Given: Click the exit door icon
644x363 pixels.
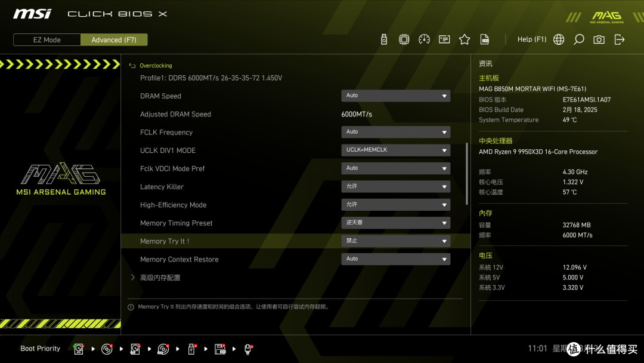Looking at the screenshot, I should [x=620, y=39].
